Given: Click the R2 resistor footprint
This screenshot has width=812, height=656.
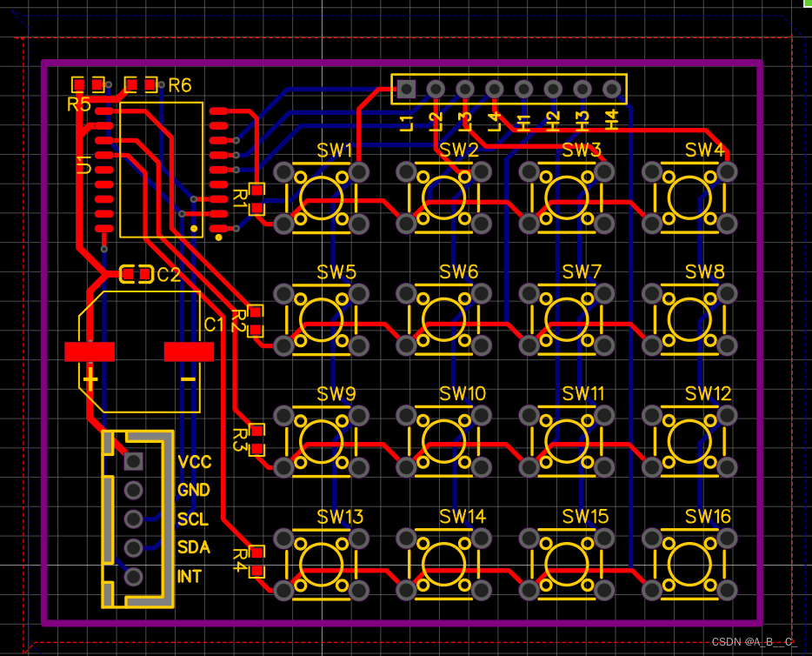Looking at the screenshot, I should (x=256, y=321).
